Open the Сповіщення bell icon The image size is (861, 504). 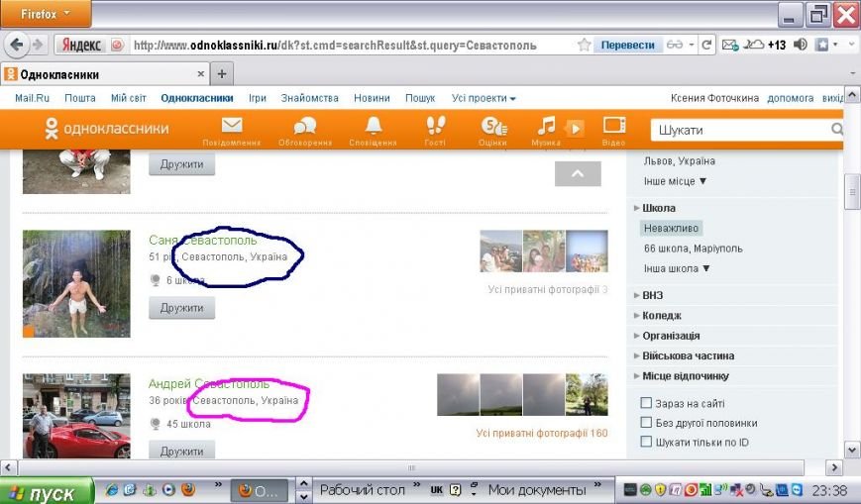tap(374, 126)
